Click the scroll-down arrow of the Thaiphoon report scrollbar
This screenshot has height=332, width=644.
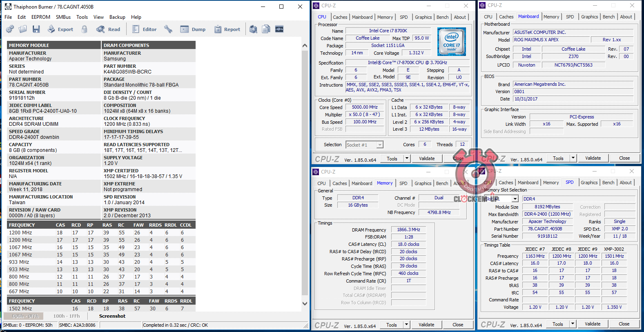coord(305,303)
